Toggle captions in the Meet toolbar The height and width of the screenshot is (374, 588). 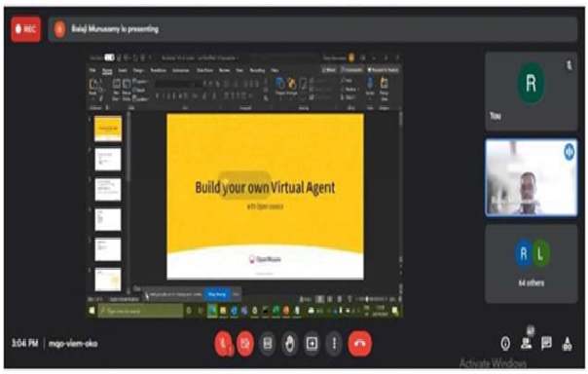(x=268, y=343)
